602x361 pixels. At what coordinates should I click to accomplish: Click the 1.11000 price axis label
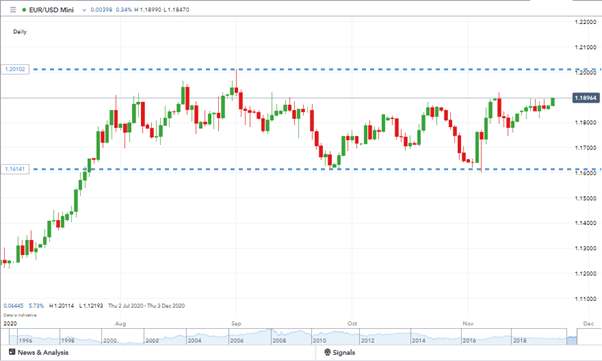coord(585,299)
